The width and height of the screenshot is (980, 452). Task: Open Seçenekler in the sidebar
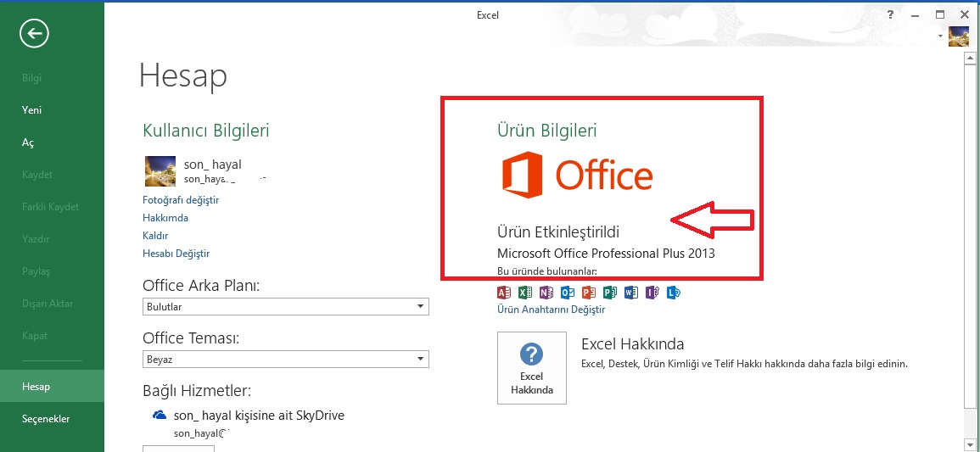point(52,418)
